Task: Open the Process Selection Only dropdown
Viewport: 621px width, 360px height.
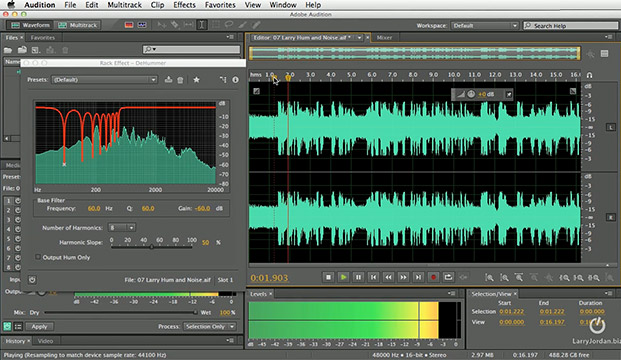Action: (x=210, y=326)
